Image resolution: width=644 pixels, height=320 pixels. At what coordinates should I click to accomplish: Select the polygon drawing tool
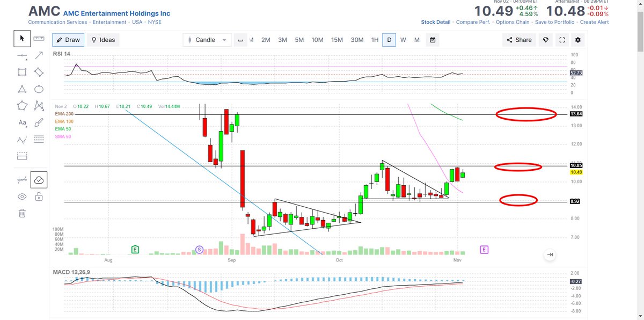click(22, 106)
